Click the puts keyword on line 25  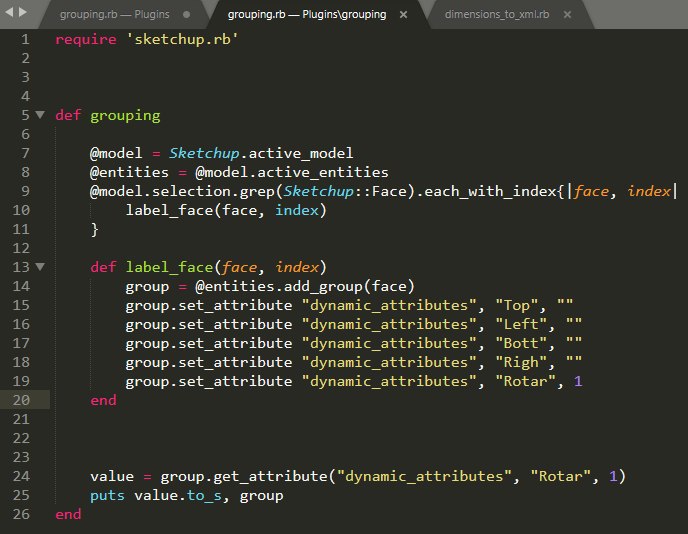108,496
